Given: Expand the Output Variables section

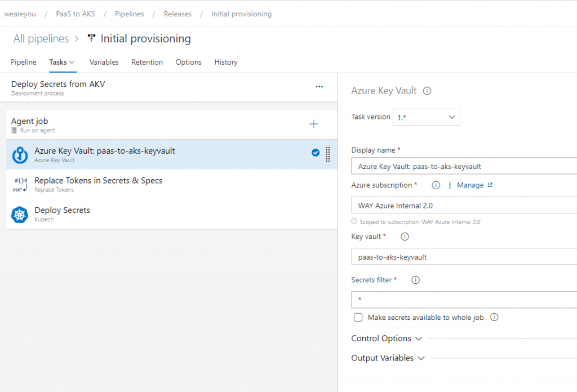Looking at the screenshot, I should click(x=388, y=358).
